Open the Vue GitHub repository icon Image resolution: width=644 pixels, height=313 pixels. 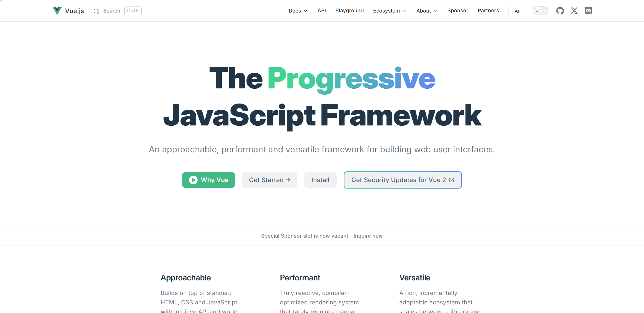click(x=560, y=11)
